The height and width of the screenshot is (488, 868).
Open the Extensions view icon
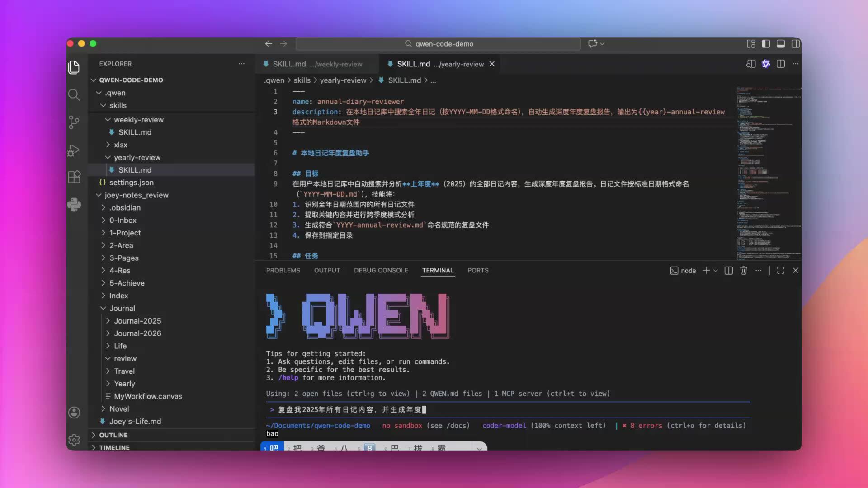point(74,177)
